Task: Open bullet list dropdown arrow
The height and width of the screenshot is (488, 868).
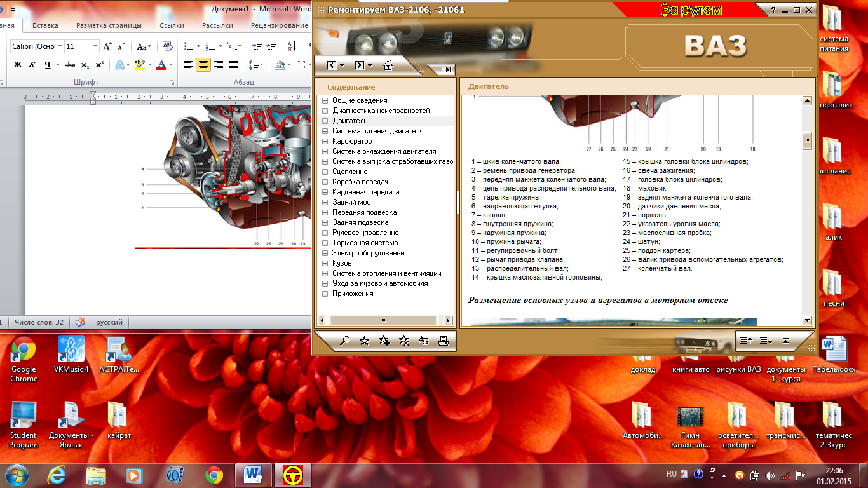Action: click(199, 46)
